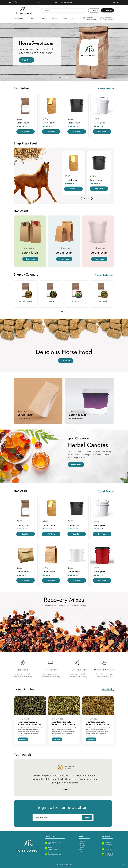The height and width of the screenshot is (868, 128).
Task: Select the second hero carousel dot
Action: tap(63, 77)
